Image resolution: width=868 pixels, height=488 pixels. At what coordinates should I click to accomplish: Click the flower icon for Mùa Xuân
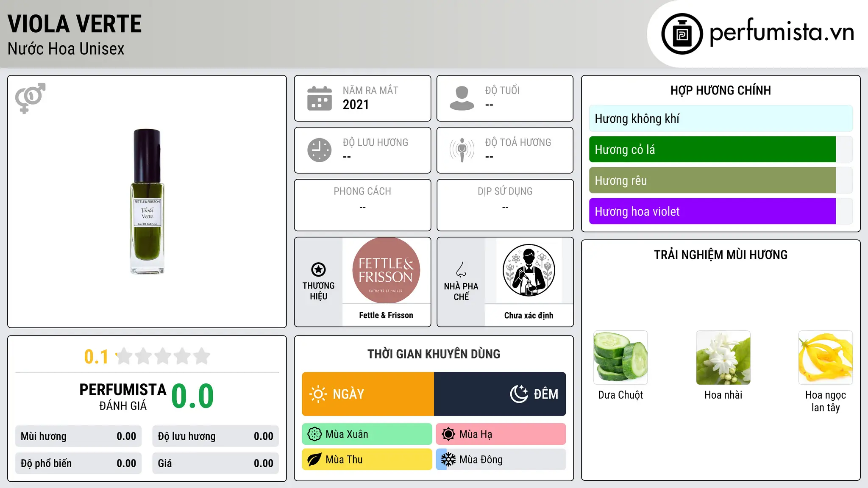click(x=314, y=434)
